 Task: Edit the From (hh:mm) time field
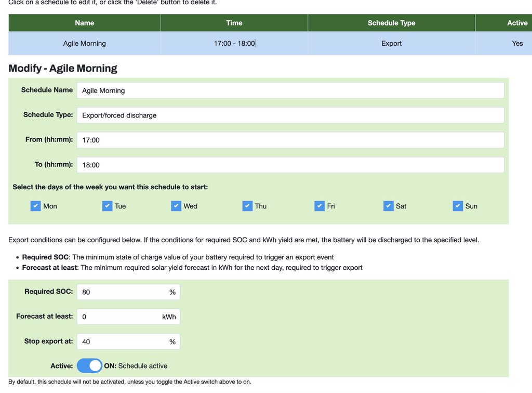290,140
